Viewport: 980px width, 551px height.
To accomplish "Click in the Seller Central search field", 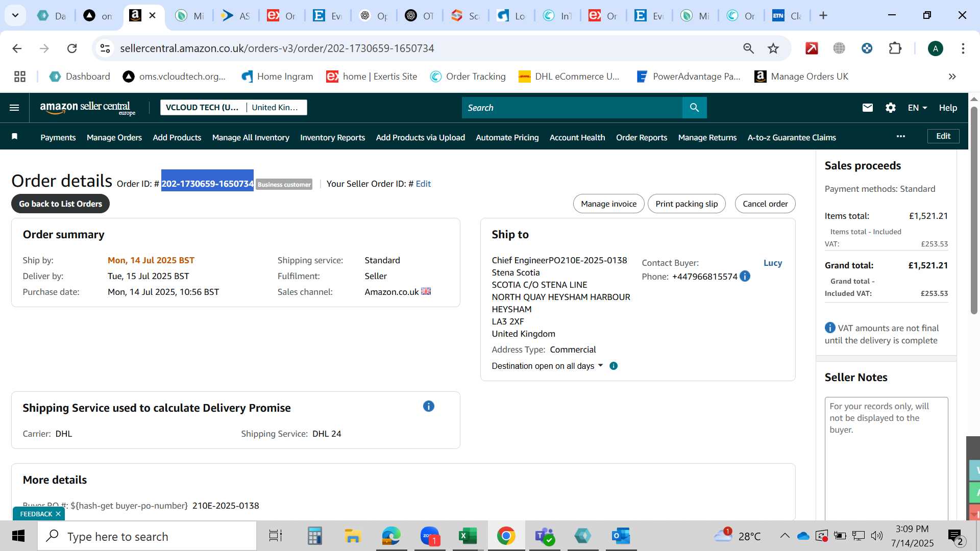I will pyautogui.click(x=572, y=108).
